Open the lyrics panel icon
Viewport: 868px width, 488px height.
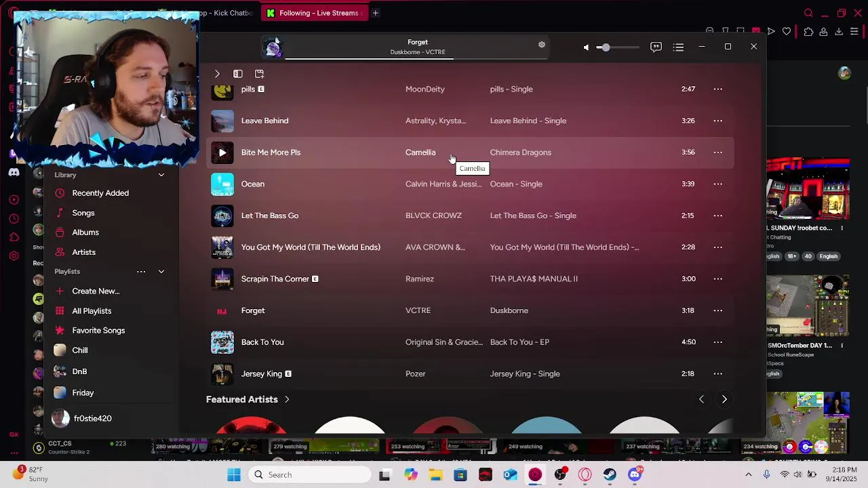click(x=656, y=47)
